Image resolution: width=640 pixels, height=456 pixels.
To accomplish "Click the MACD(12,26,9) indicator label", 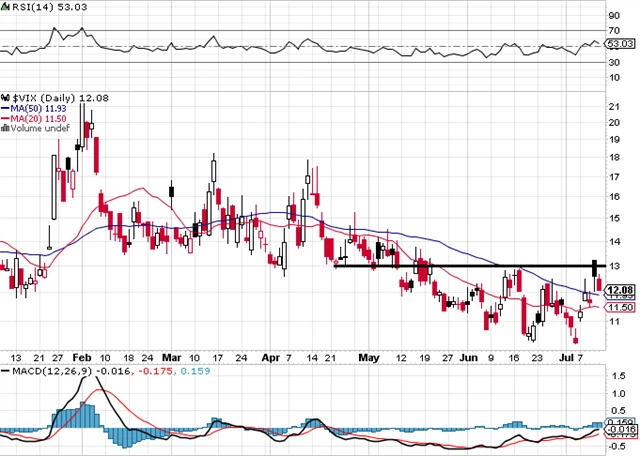I will (43, 372).
